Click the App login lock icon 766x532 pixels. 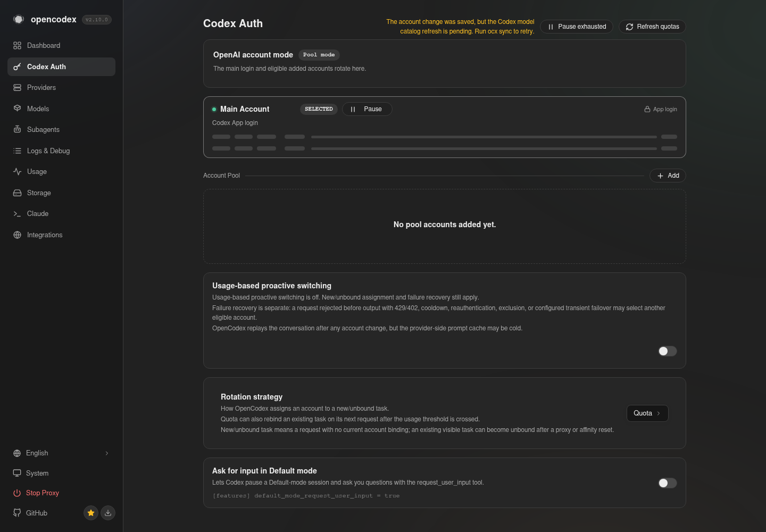pos(647,109)
